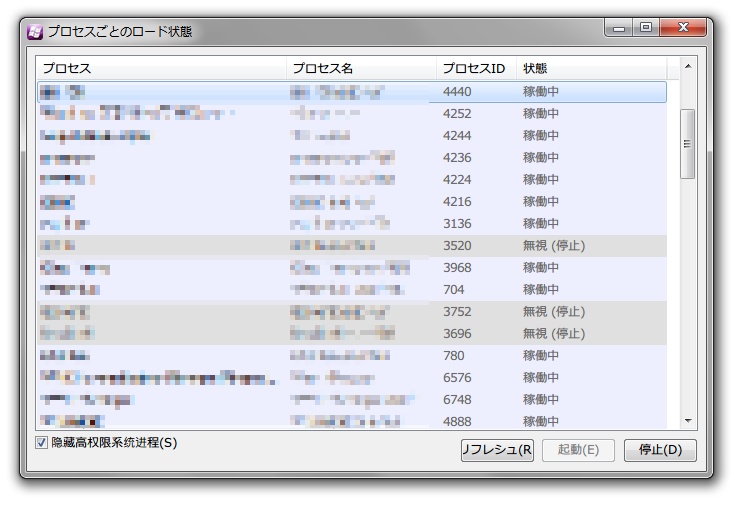Select the row with process ID 4216
The width and height of the screenshot is (740, 505).
click(352, 202)
